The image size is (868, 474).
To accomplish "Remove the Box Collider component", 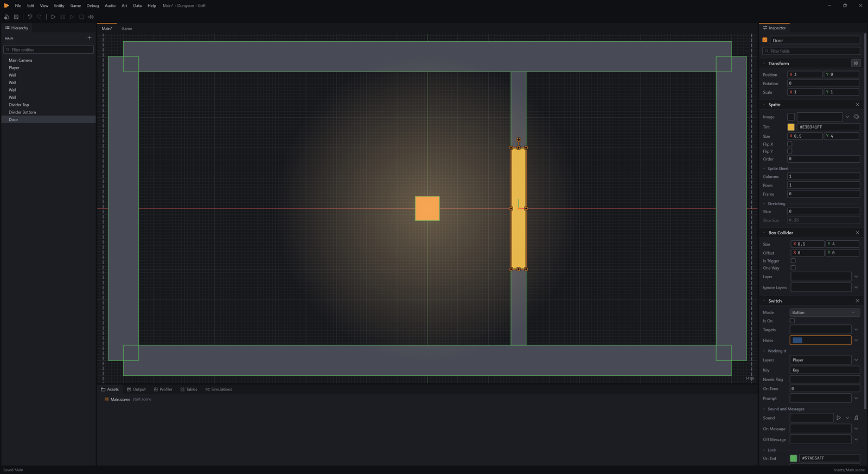I will click(x=857, y=233).
